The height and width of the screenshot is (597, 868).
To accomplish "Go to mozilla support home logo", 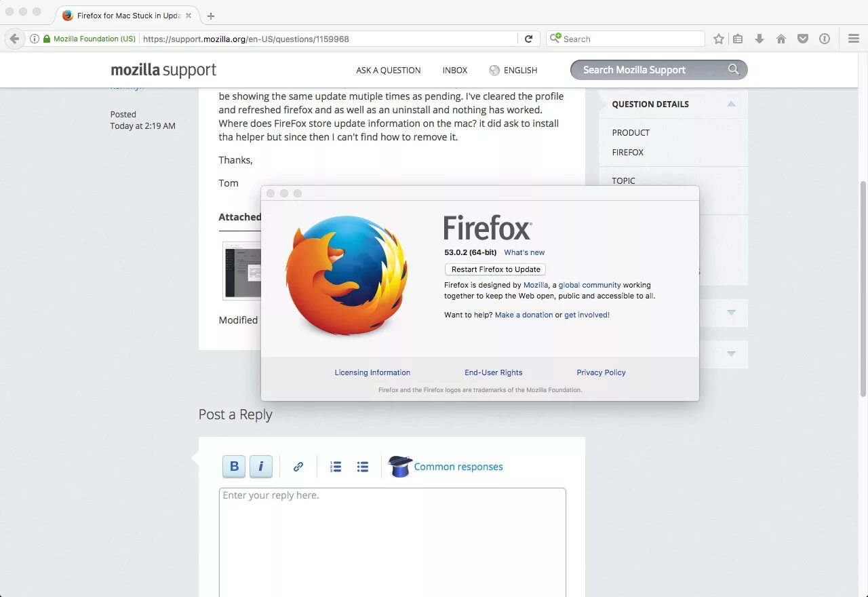I will [163, 70].
